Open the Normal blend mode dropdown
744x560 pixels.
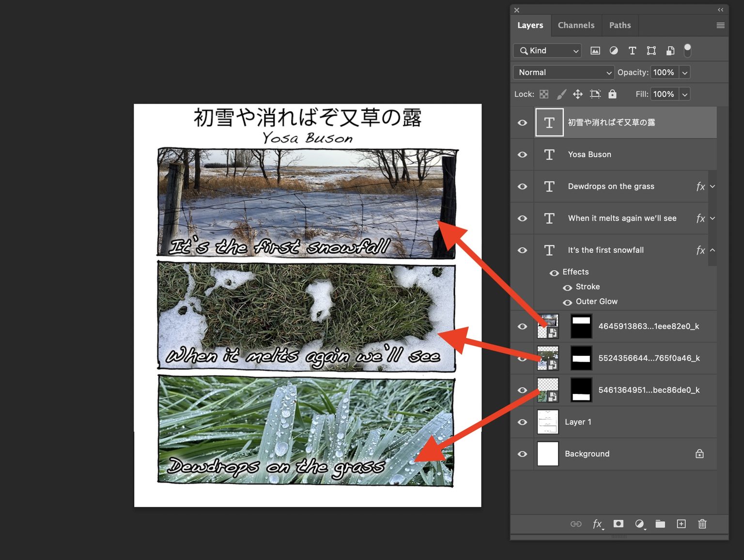[563, 72]
